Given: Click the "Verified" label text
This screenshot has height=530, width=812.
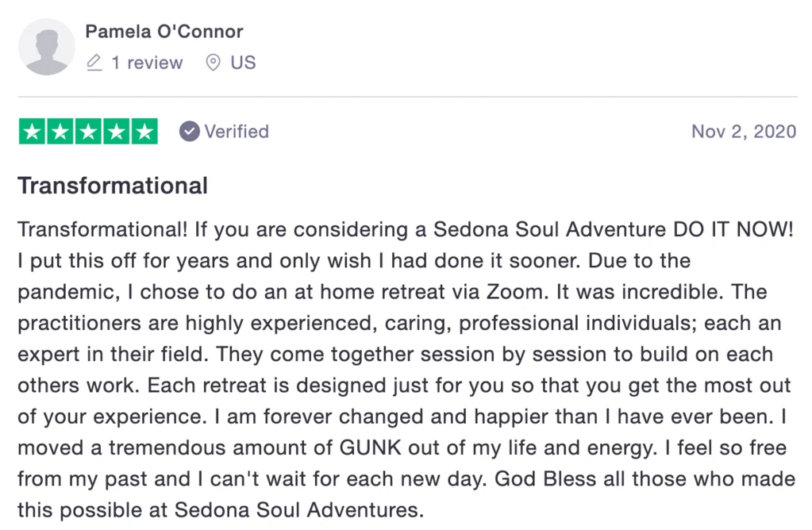Looking at the screenshot, I should pyautogui.click(x=237, y=132).
